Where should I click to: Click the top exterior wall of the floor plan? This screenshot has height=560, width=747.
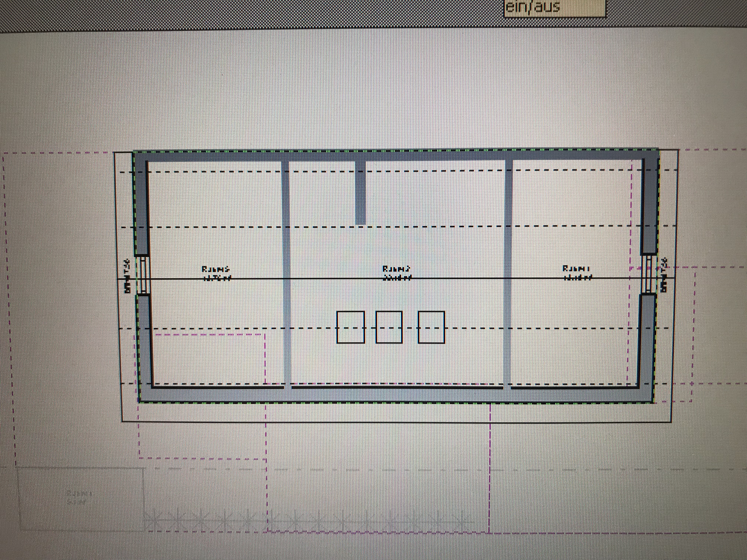coord(395,156)
